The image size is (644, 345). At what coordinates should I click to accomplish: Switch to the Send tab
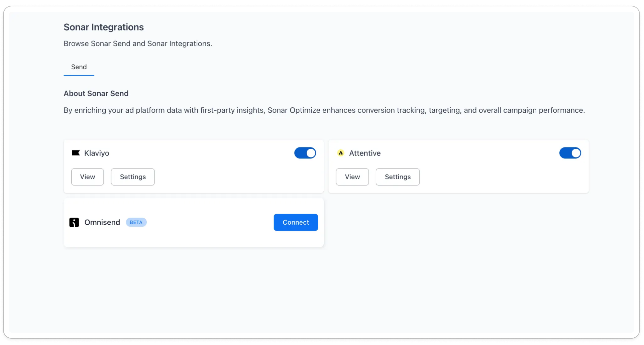(79, 67)
